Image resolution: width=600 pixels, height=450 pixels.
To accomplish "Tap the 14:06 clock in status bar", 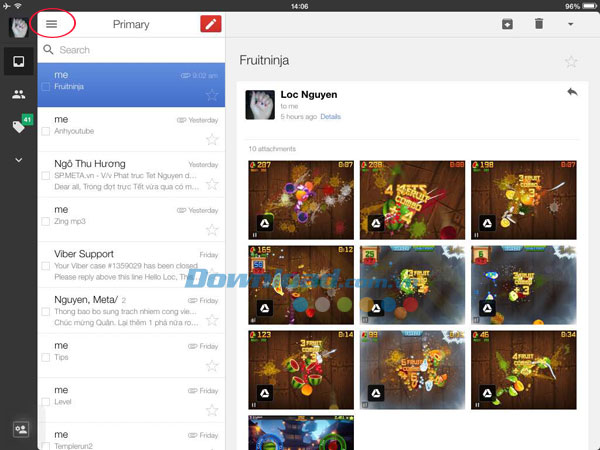I will 300,6.
